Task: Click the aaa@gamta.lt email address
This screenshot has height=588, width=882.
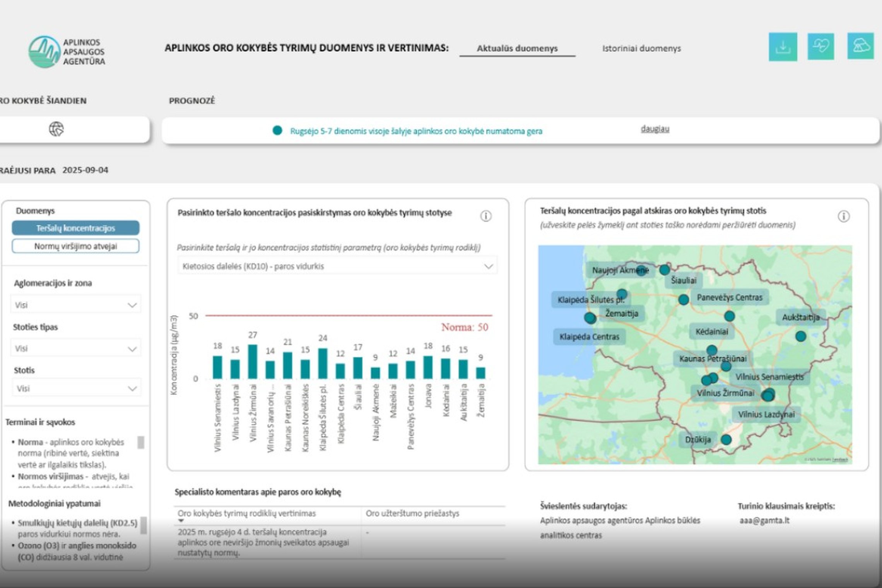Action: [x=764, y=520]
